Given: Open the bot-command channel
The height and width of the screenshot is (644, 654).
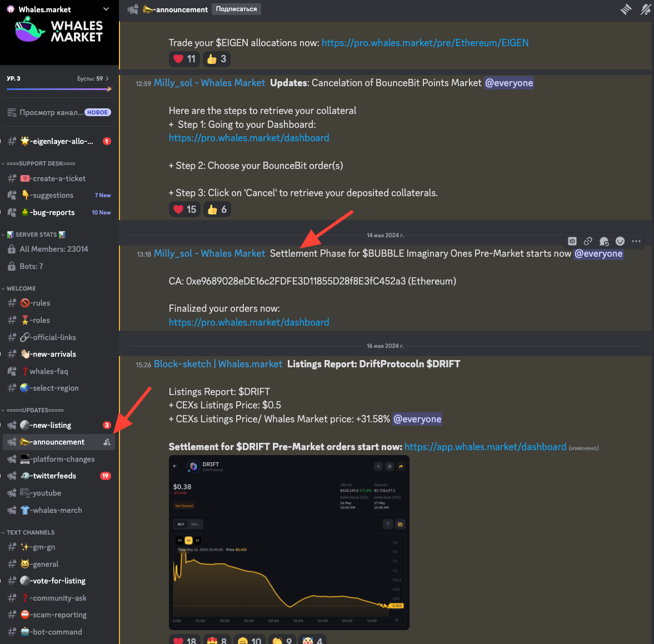Looking at the screenshot, I should click(x=59, y=632).
